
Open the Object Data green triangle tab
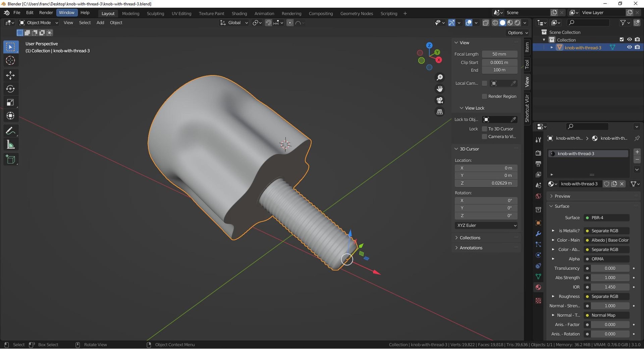click(x=538, y=277)
